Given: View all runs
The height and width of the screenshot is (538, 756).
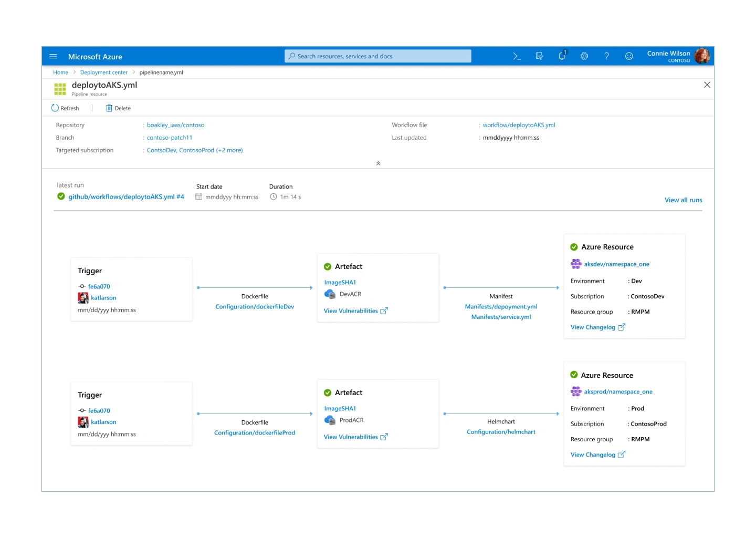Looking at the screenshot, I should 683,200.
